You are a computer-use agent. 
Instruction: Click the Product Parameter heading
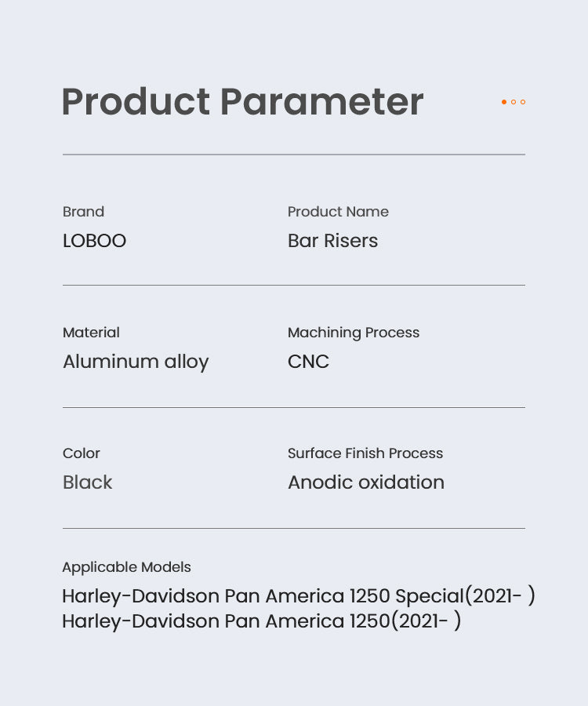coord(242,102)
